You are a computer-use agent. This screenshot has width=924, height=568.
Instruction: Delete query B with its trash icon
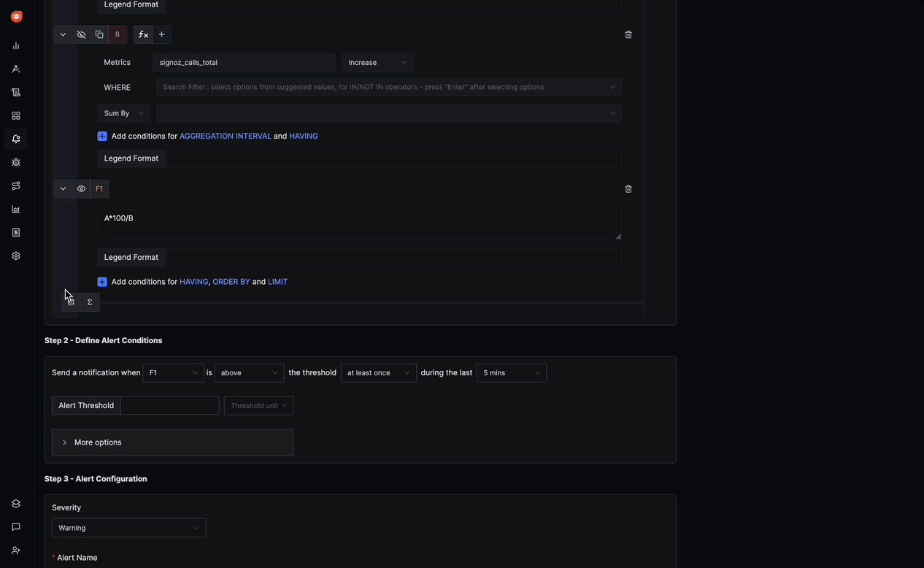pos(628,34)
